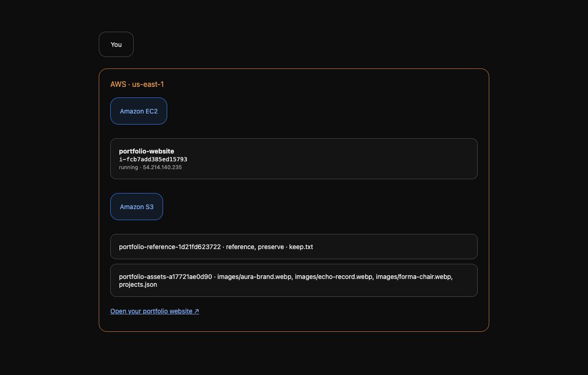The height and width of the screenshot is (375, 588).
Task: Click the "You" message bubble
Action: pyautogui.click(x=116, y=45)
